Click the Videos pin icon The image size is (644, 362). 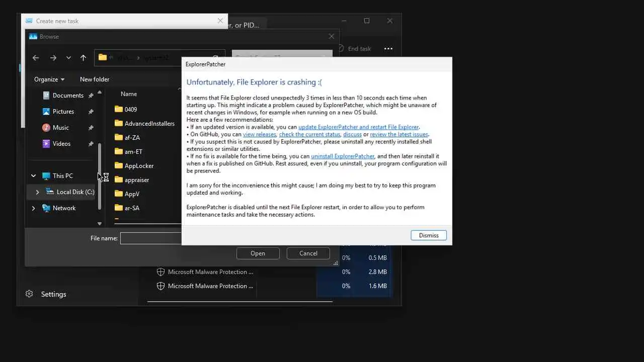[91, 144]
